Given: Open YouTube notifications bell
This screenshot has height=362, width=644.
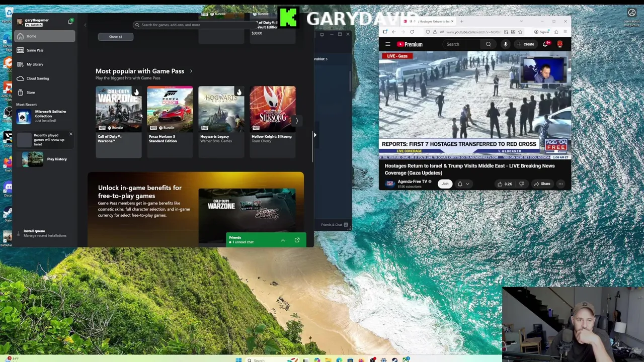Looking at the screenshot, I should [546, 44].
